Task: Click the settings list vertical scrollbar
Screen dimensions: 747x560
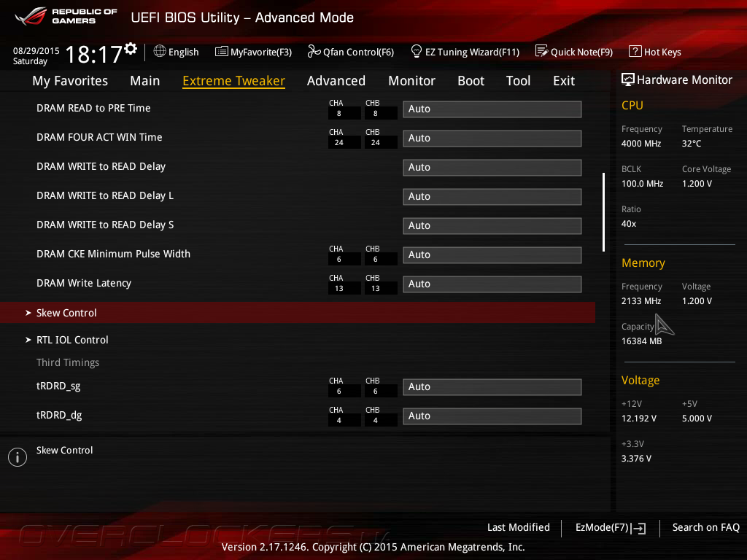Action: coord(603,212)
